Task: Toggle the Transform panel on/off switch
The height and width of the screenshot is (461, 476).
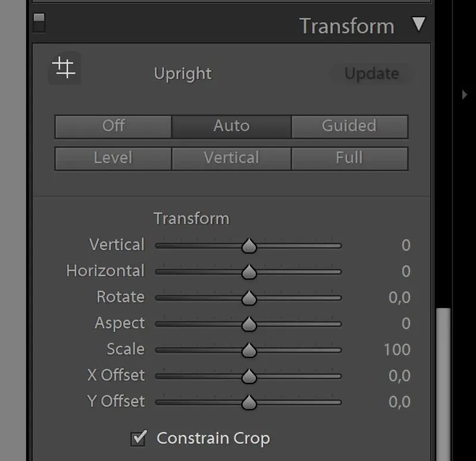Action: point(39,23)
